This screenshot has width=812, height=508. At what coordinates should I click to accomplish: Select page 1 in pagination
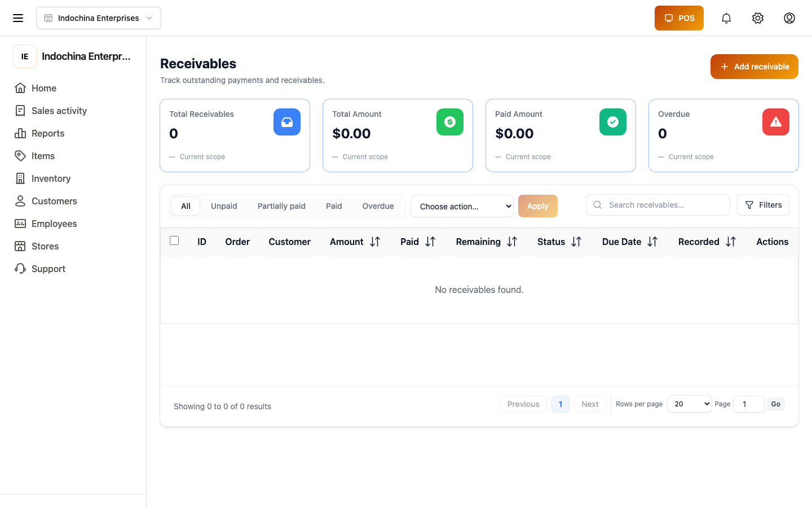pyautogui.click(x=561, y=404)
